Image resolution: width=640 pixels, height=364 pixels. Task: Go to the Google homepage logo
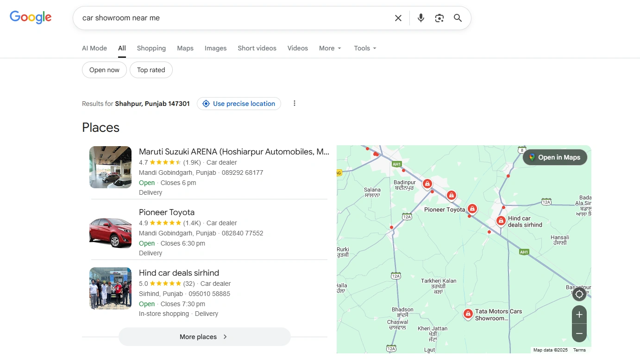[31, 18]
